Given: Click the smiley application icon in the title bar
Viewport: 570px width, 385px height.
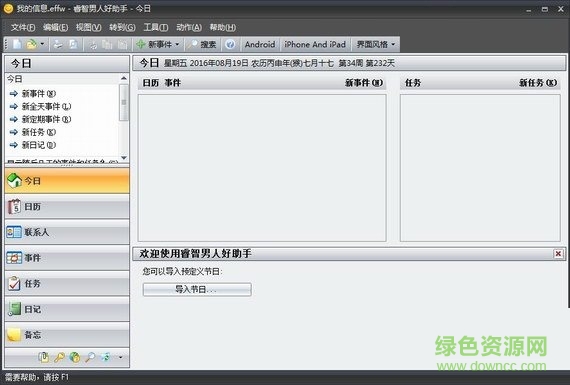Looking at the screenshot, I should (x=8, y=8).
